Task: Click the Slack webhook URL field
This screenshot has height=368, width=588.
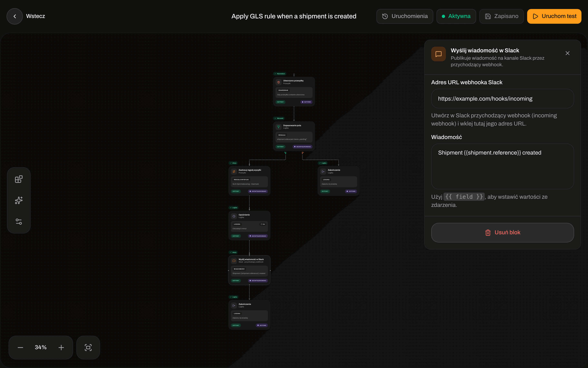Action: coord(502,99)
